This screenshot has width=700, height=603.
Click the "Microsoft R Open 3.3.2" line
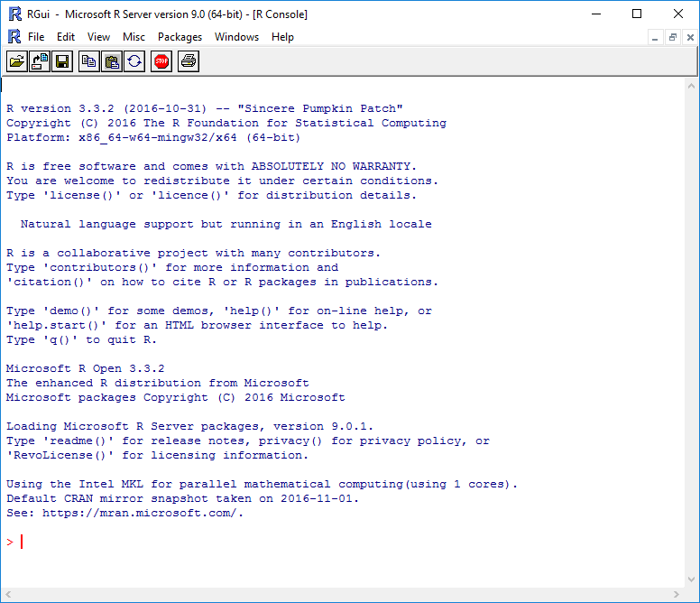pyautogui.click(x=86, y=368)
